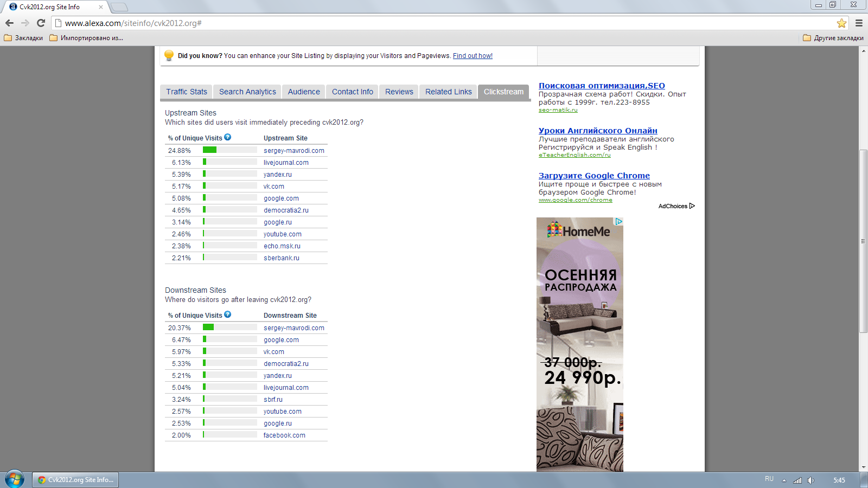Open upstream site sergey-mavrodi.com link
868x488 pixels.
click(294, 151)
